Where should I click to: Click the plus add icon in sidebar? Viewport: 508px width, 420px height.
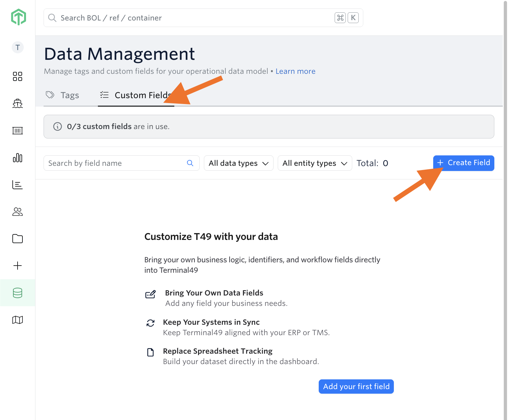point(18,266)
